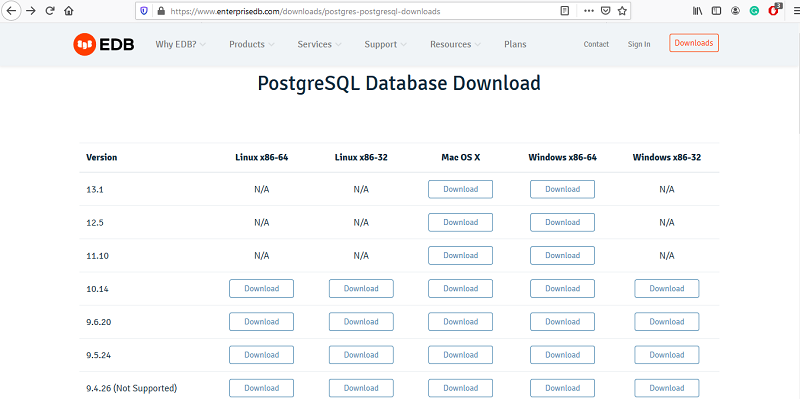Select the PostgreSQL Database Download heading

coord(399,83)
